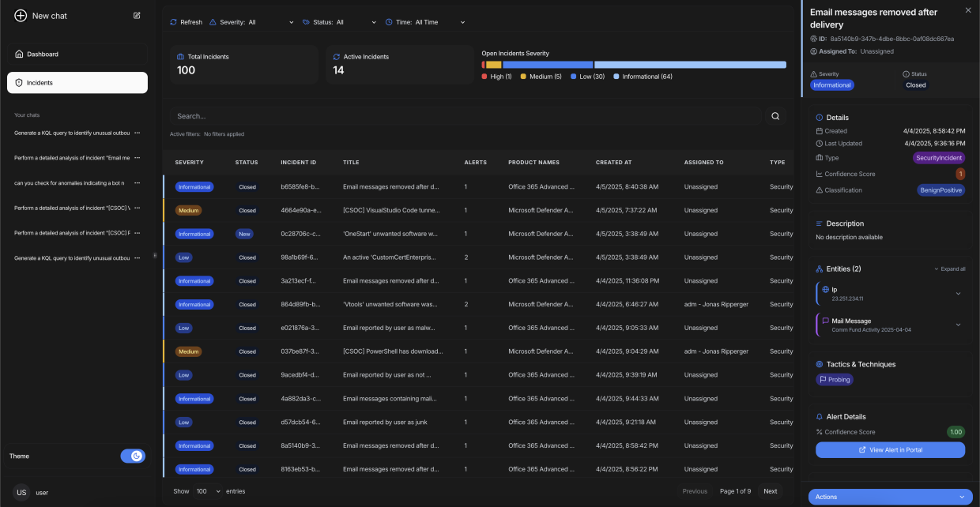Open the Actions menu in the detail panel
Screen dimensions: 980x507
tap(890, 497)
